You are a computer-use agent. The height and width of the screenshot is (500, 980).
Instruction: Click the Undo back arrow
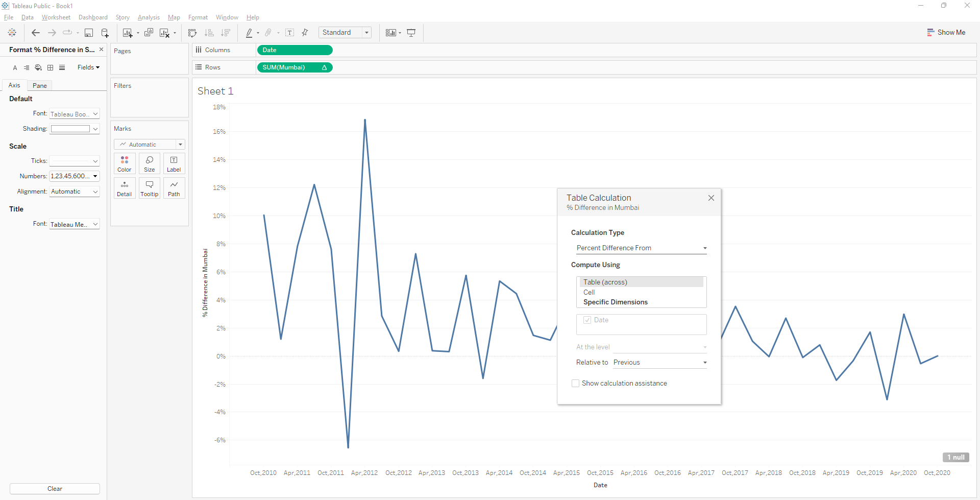[36, 33]
